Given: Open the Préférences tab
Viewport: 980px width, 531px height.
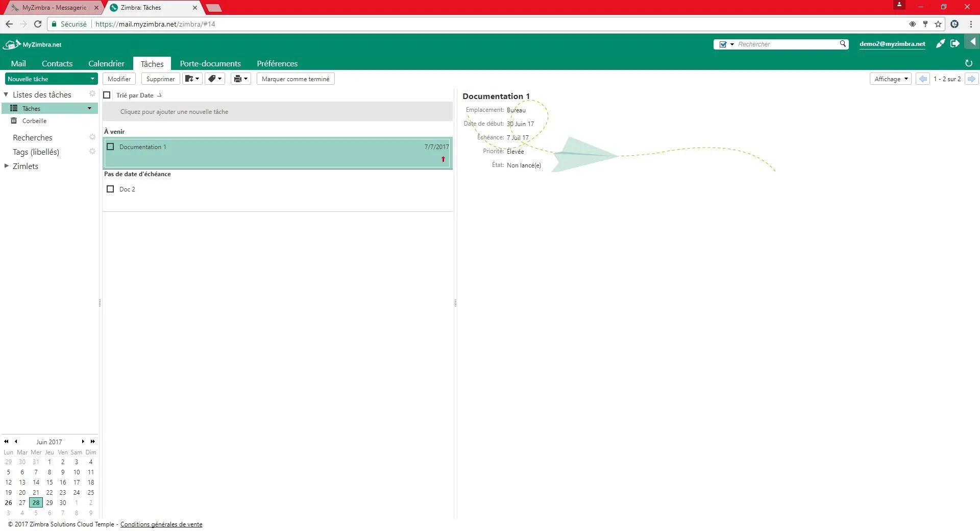Looking at the screenshot, I should (277, 63).
